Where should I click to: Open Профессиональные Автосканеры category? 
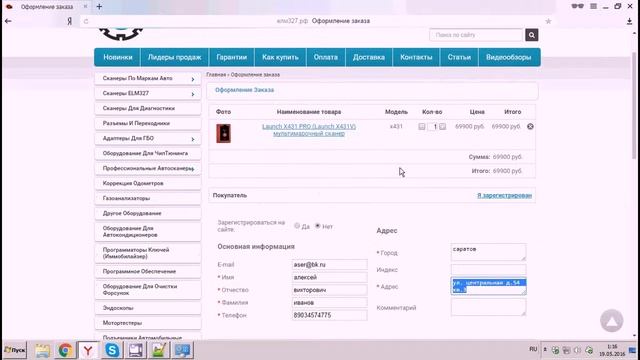(x=148, y=168)
